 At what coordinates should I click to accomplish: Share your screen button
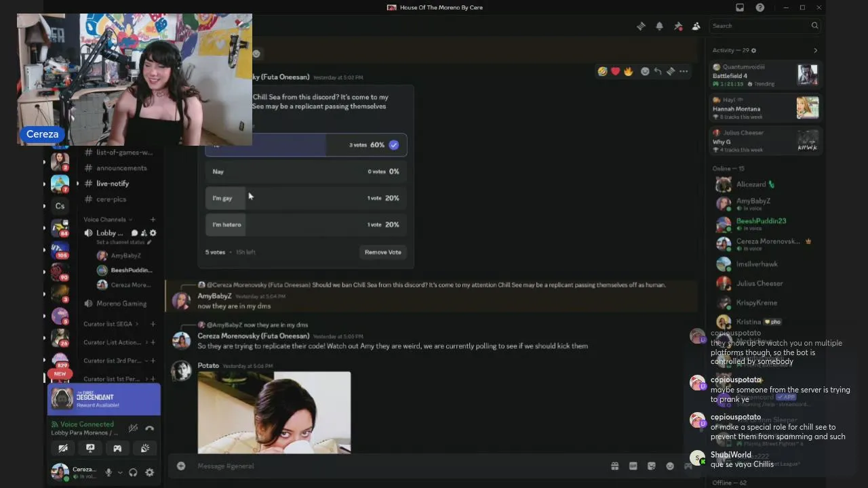(x=90, y=448)
